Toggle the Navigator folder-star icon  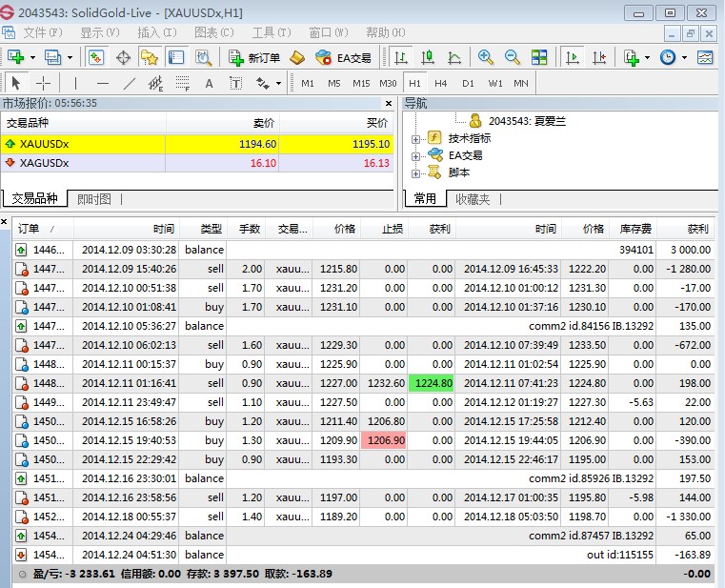[150, 57]
